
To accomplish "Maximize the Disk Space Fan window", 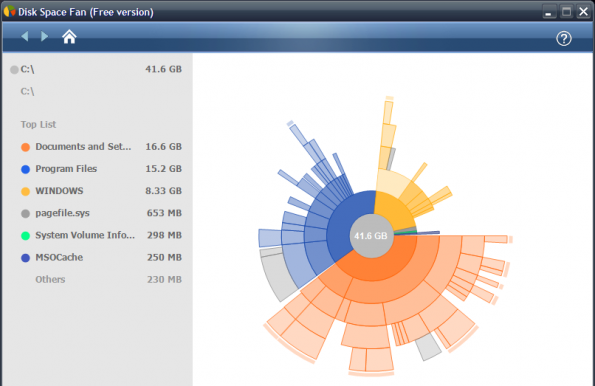I will click(x=566, y=11).
